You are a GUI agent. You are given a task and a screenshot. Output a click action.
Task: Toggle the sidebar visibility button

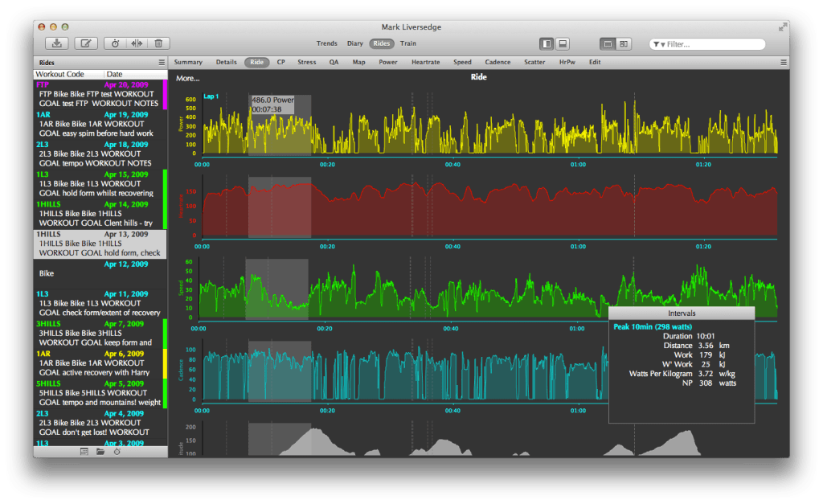(x=547, y=43)
